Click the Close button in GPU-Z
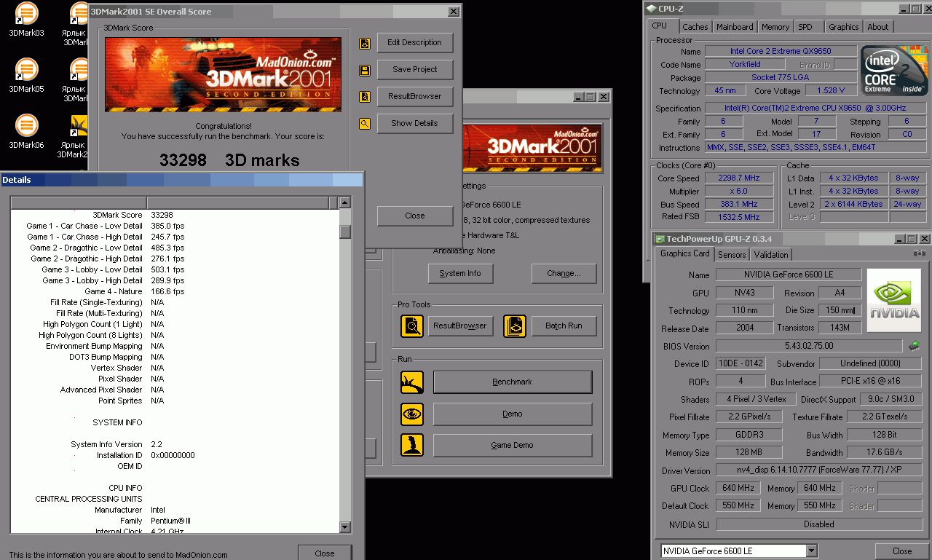The width and height of the screenshot is (932, 560). click(902, 551)
